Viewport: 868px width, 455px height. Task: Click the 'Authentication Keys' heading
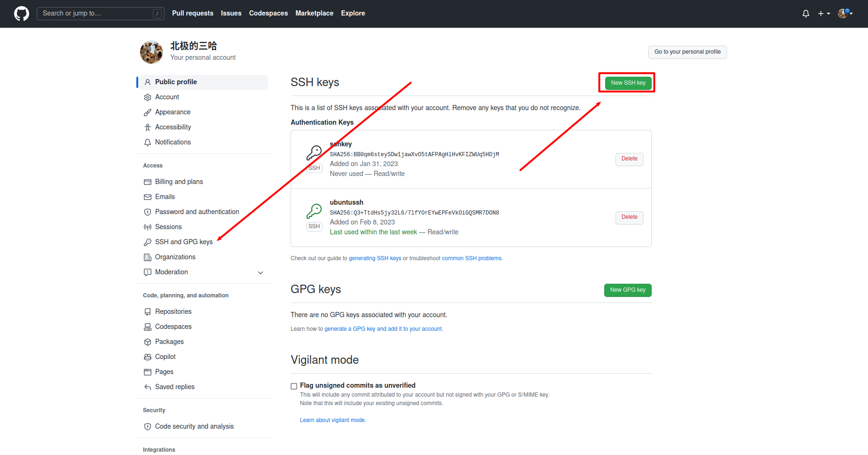pos(322,122)
